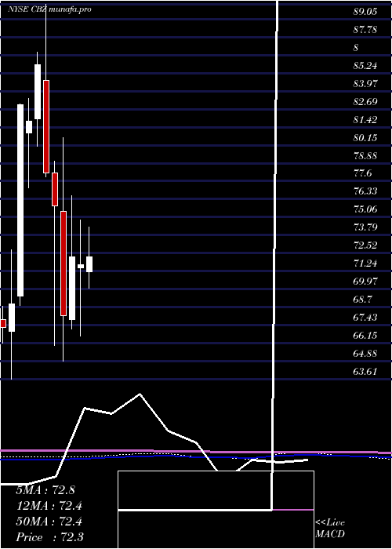Click the 80.15 price axis label

click(365, 137)
